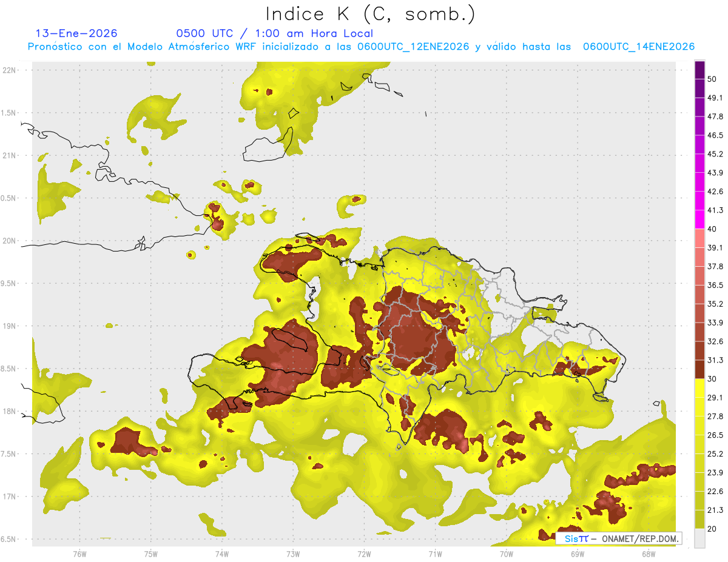Click the magenta colorbar segment between 41.3 and 42.6

[699, 201]
